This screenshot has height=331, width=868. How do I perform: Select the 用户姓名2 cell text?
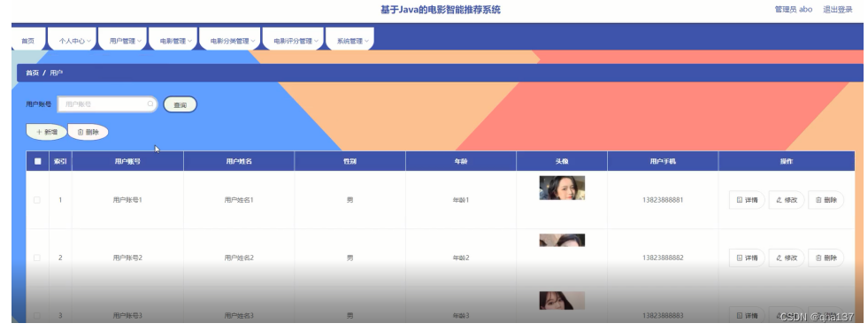(x=239, y=258)
